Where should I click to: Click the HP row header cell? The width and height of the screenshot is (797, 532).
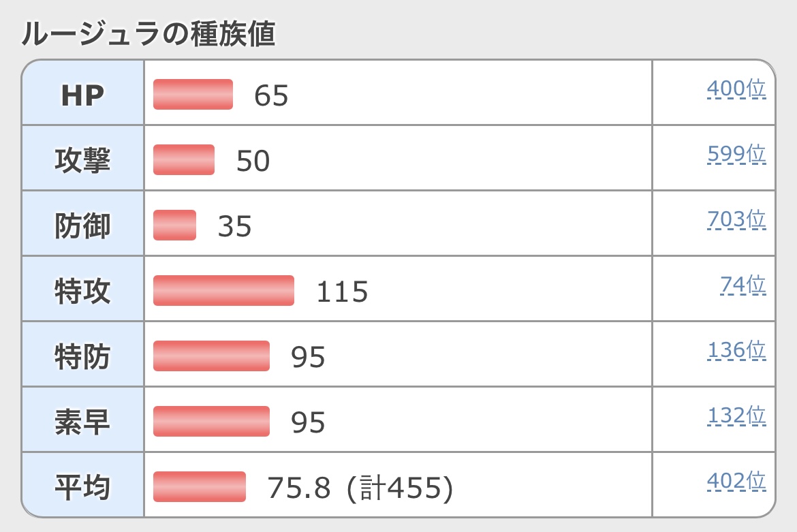82,95
